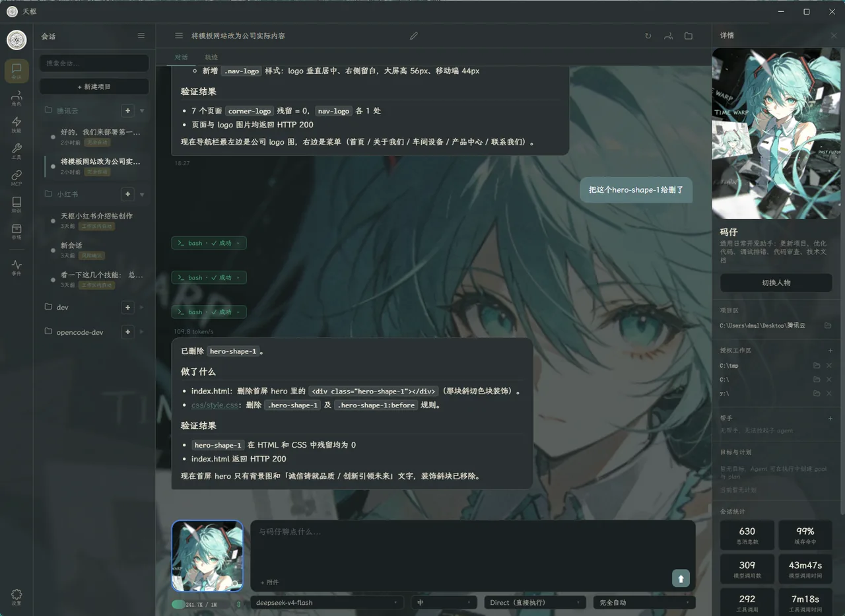
Task: Open the 市场 market section
Action: 17,231
